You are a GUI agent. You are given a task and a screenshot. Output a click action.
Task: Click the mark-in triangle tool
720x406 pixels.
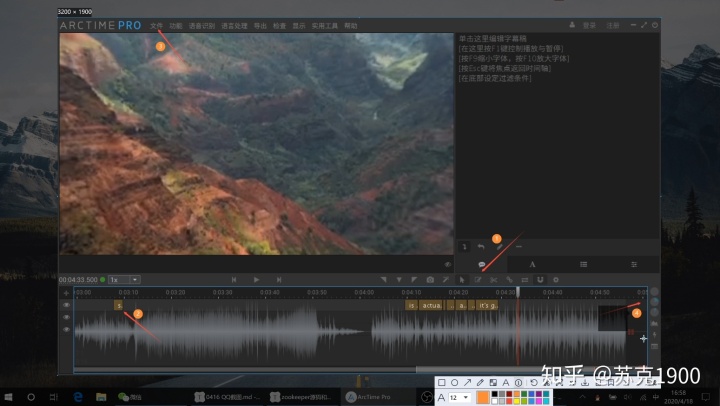[x=383, y=280]
